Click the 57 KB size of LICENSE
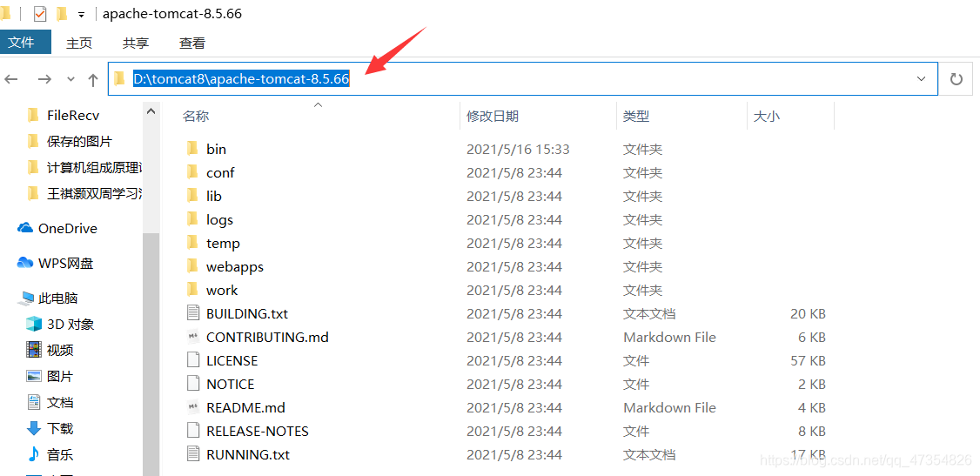The height and width of the screenshot is (476, 980). pyautogui.click(x=809, y=361)
